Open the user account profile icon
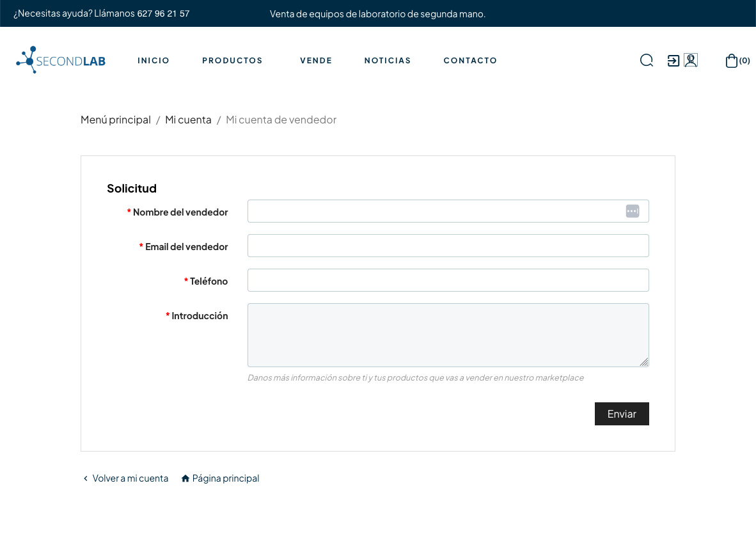This screenshot has width=756, height=536. 691,60
